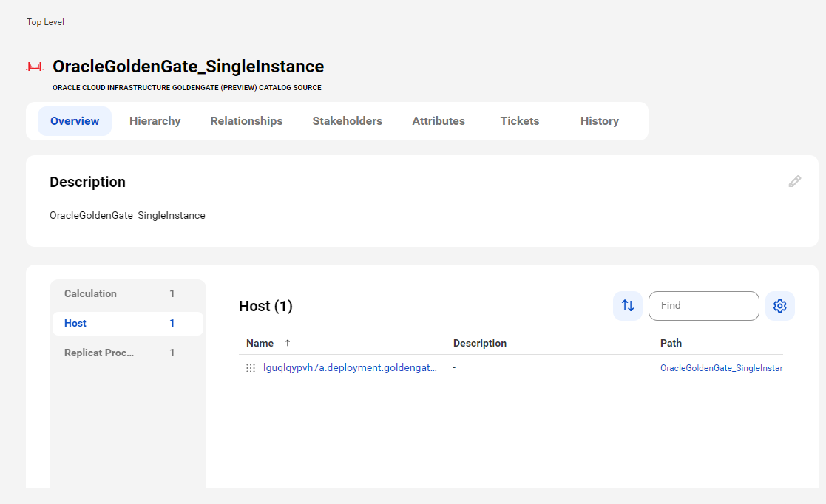Go to the Stakeholders tab
826x504 pixels.
(347, 121)
